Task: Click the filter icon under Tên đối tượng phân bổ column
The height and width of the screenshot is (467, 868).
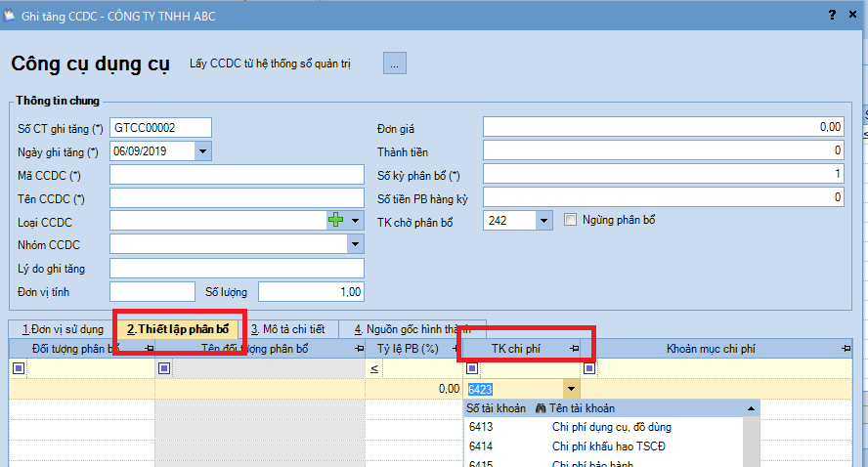Action: pyautogui.click(x=164, y=368)
